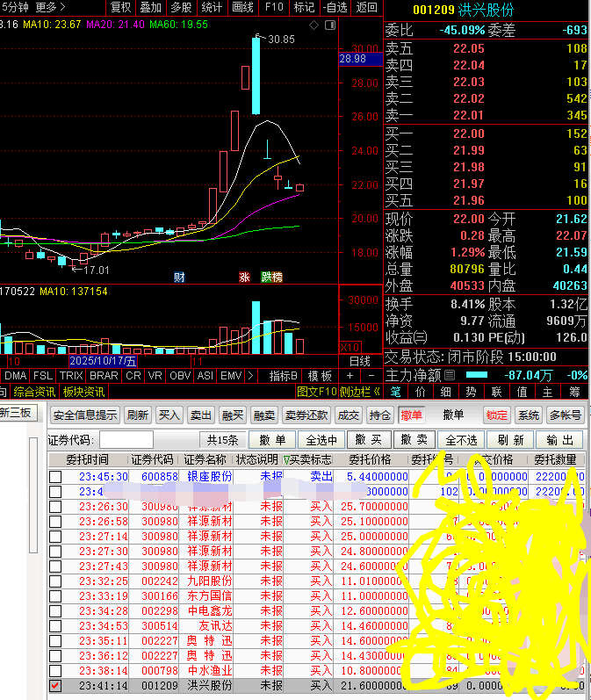Open the 模板 selector
Screen dimensions: 591x700
click(x=320, y=376)
